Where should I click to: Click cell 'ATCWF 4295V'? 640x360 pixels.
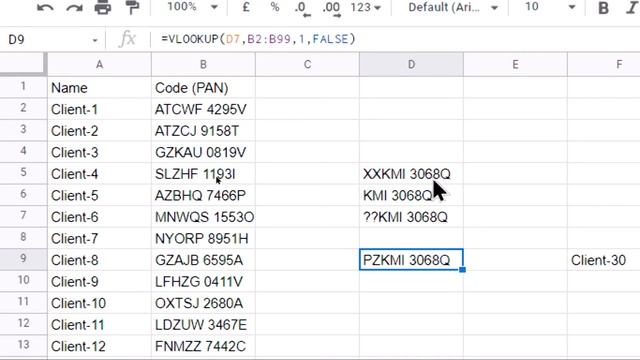coord(203,109)
